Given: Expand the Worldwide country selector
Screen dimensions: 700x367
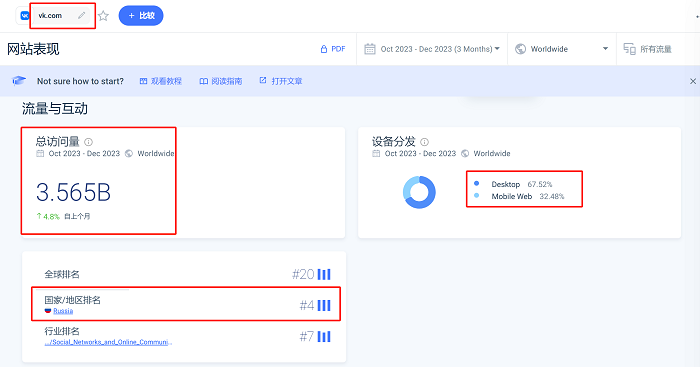Looking at the screenshot, I should tap(562, 49).
